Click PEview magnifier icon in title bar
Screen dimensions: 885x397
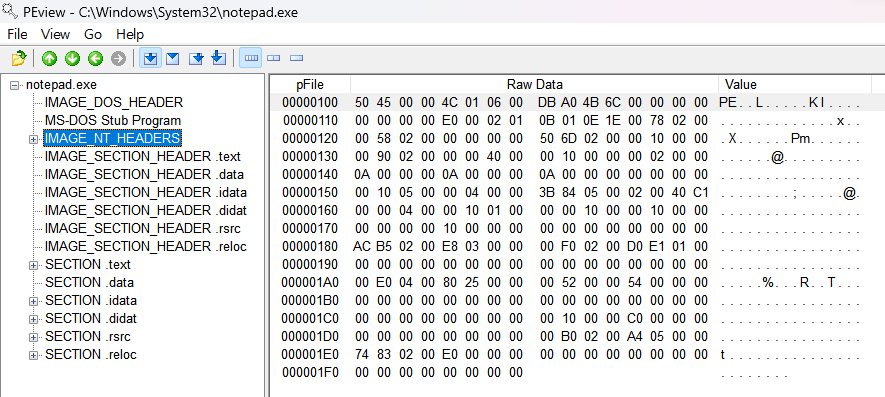coord(10,11)
